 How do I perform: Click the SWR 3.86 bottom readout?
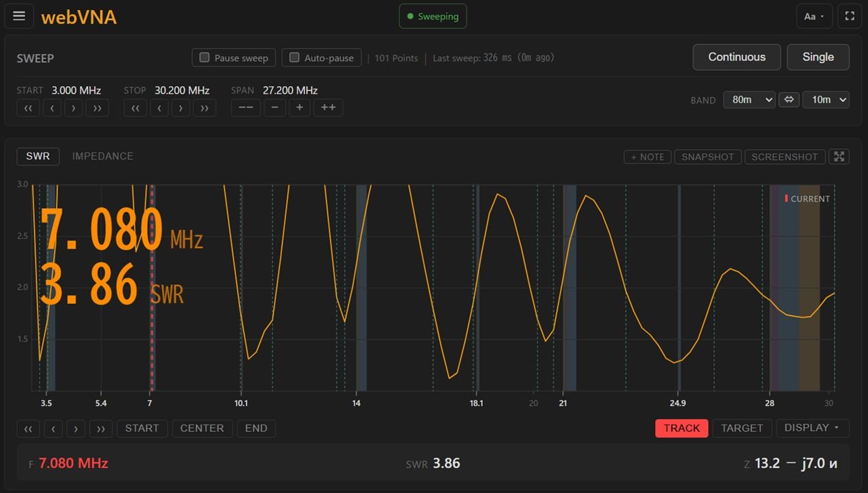tap(433, 464)
